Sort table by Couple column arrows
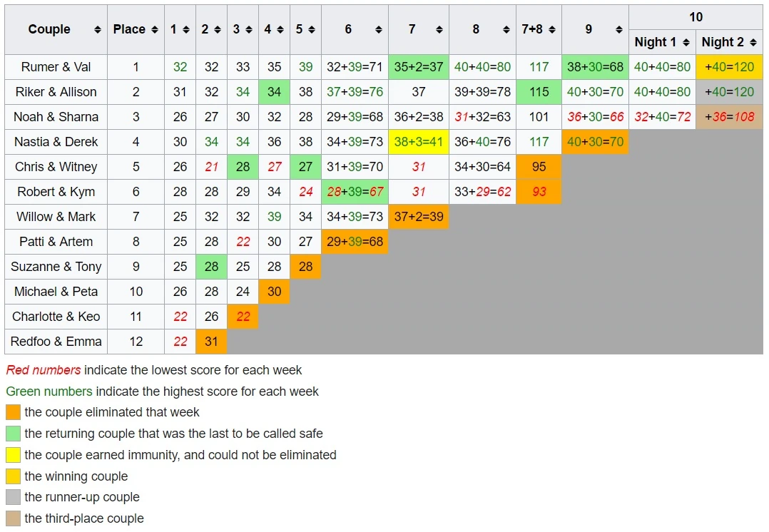 [x=97, y=30]
